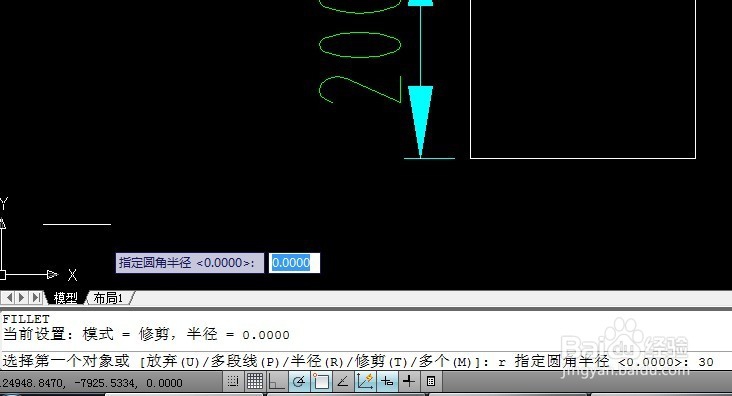Toggle Grid display in status bar

point(254,382)
